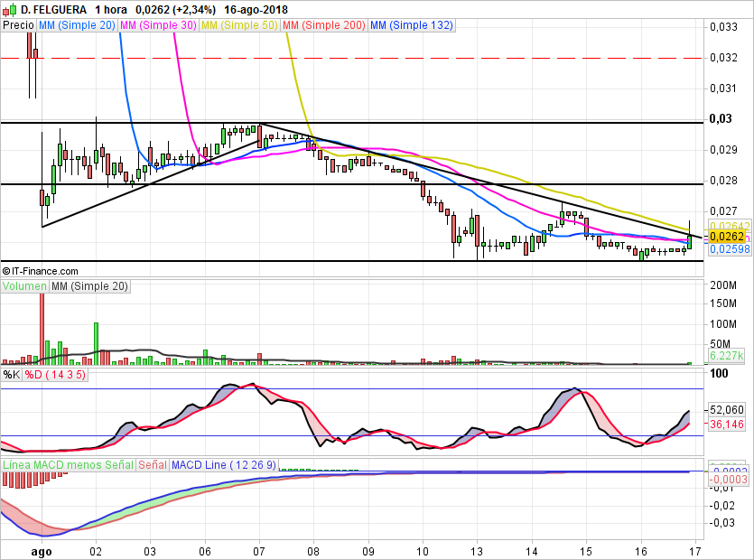This screenshot has width=754, height=560.
Task: Click MM (Simple 20) in the volume panel
Action: point(89,286)
